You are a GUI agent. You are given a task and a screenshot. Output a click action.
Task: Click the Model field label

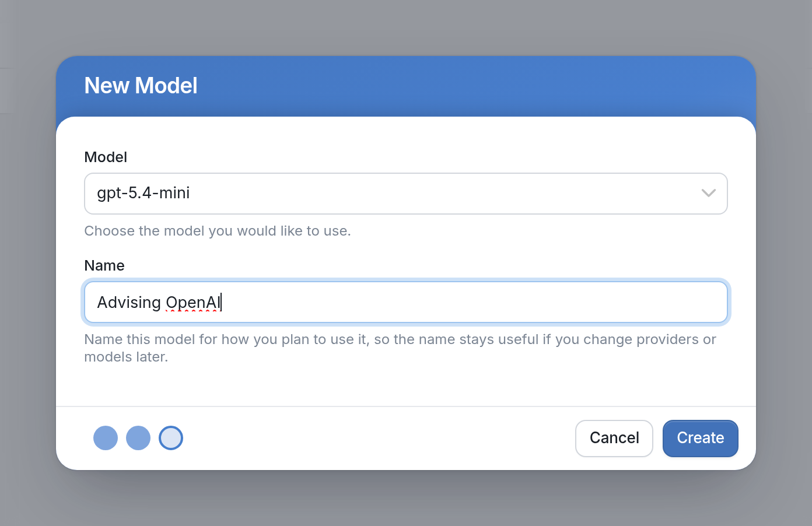[x=106, y=157]
